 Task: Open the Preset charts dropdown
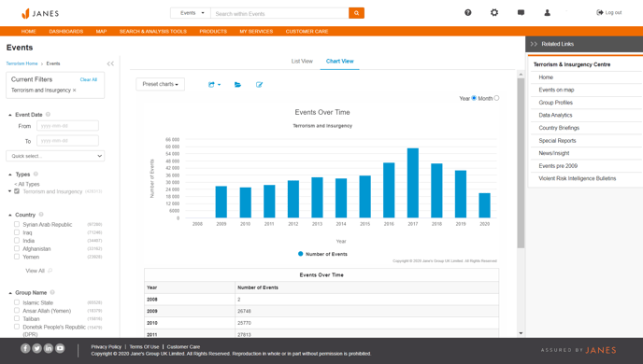[x=161, y=84]
